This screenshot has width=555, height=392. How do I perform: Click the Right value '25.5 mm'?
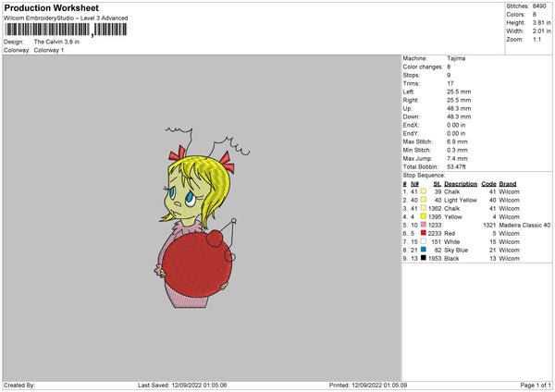pyautogui.click(x=459, y=100)
